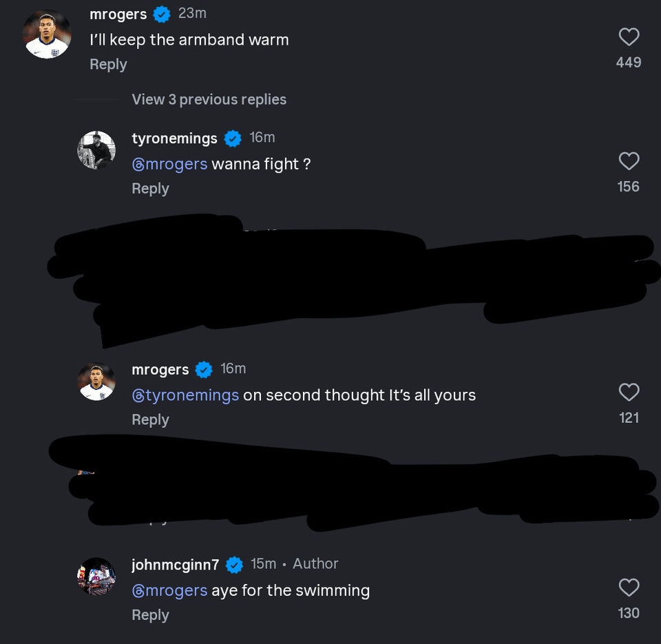The width and height of the screenshot is (661, 644).
Task: Click mrogers avatar beside second thought reply
Action: coord(96,382)
